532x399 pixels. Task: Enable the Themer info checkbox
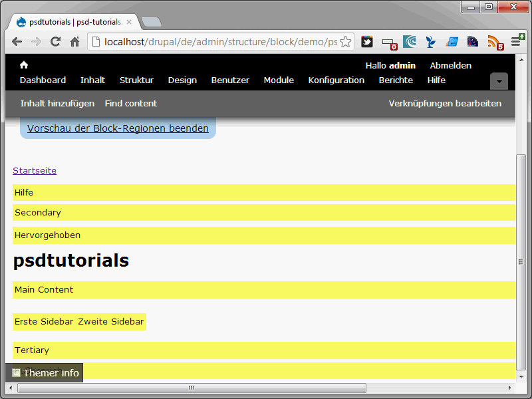click(17, 373)
